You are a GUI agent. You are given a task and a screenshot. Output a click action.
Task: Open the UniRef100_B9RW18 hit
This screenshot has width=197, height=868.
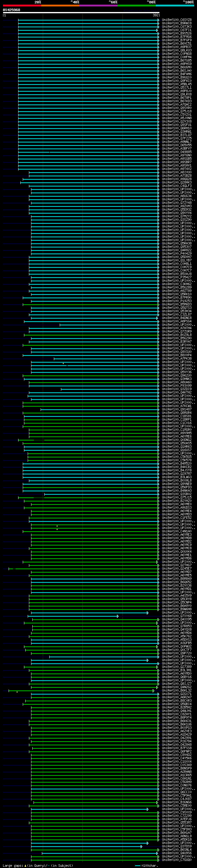click(x=177, y=23)
